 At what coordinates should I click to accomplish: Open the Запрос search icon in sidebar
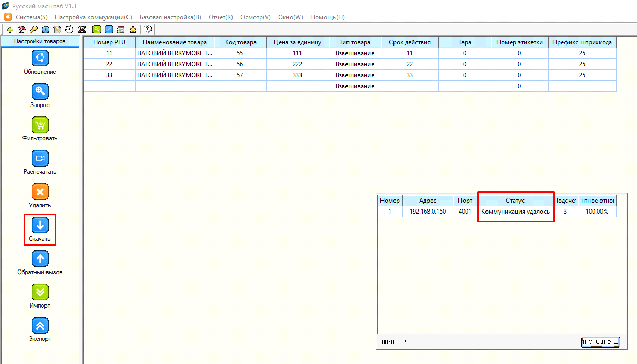[40, 91]
